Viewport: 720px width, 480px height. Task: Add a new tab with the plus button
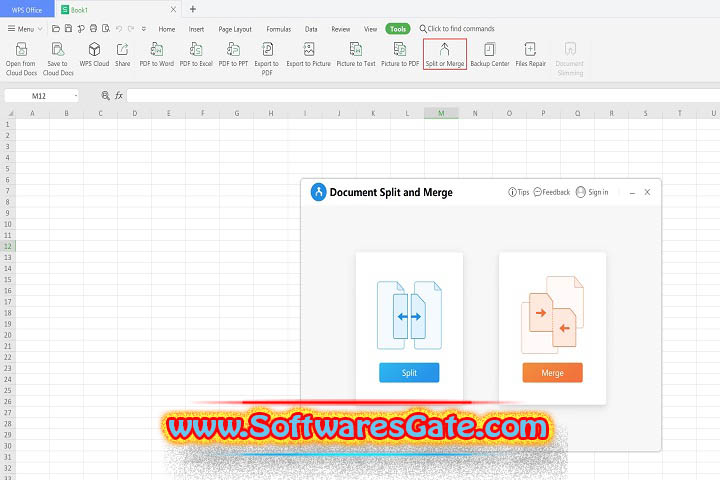tap(193, 9)
